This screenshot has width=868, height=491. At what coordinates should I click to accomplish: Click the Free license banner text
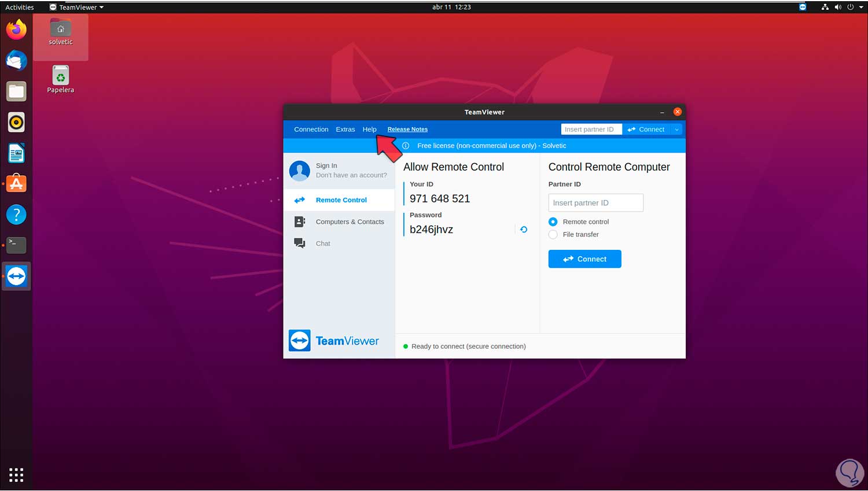point(492,146)
